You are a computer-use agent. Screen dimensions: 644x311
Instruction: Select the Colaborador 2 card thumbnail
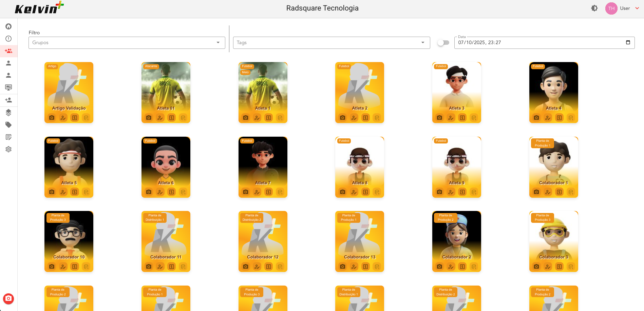click(456, 234)
